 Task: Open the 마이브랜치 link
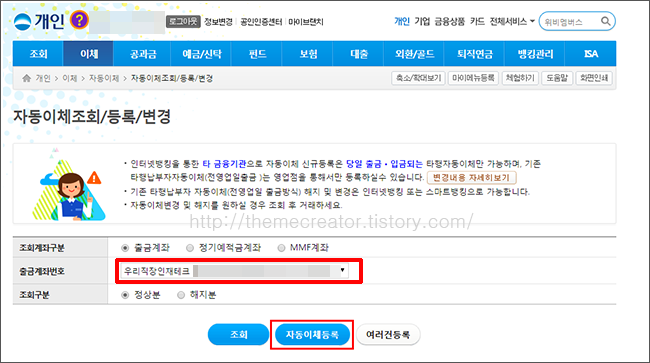pyautogui.click(x=306, y=22)
